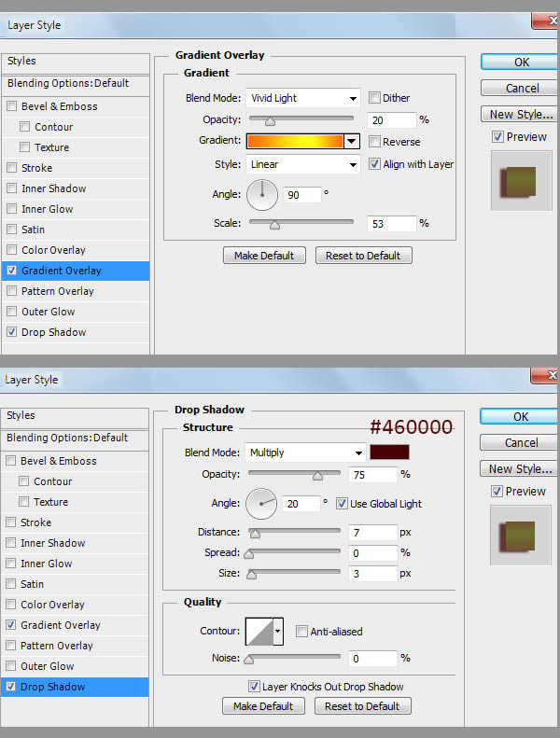
Task: Click the Distance value field showing 7
Action: [374, 532]
